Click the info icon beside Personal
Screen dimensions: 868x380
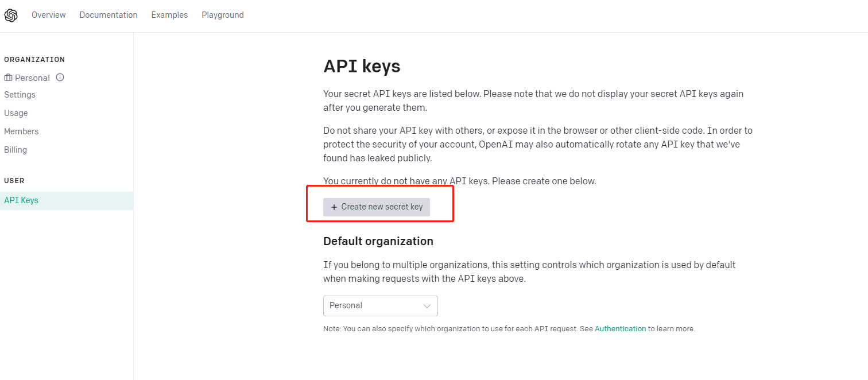[60, 77]
